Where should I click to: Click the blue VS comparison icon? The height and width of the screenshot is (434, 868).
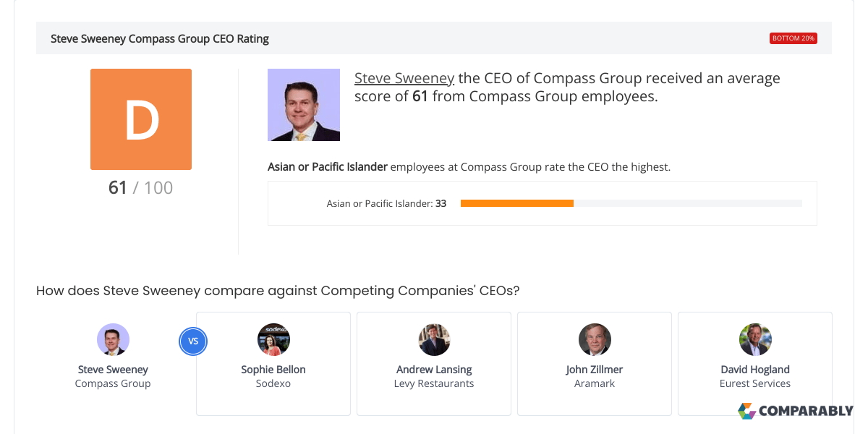click(x=193, y=341)
